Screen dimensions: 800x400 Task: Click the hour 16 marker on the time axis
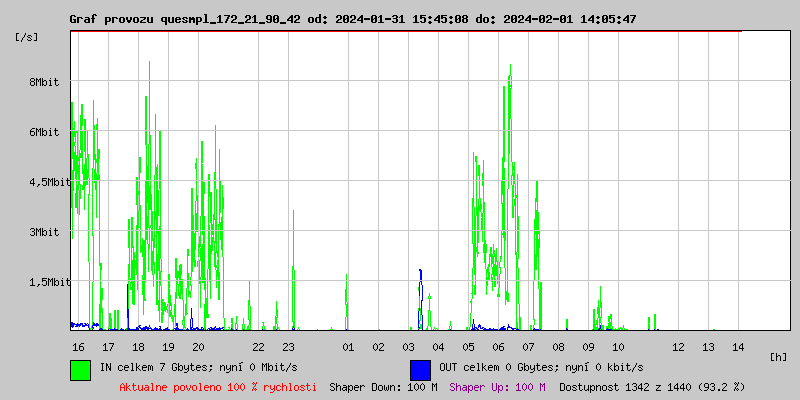pos(78,346)
